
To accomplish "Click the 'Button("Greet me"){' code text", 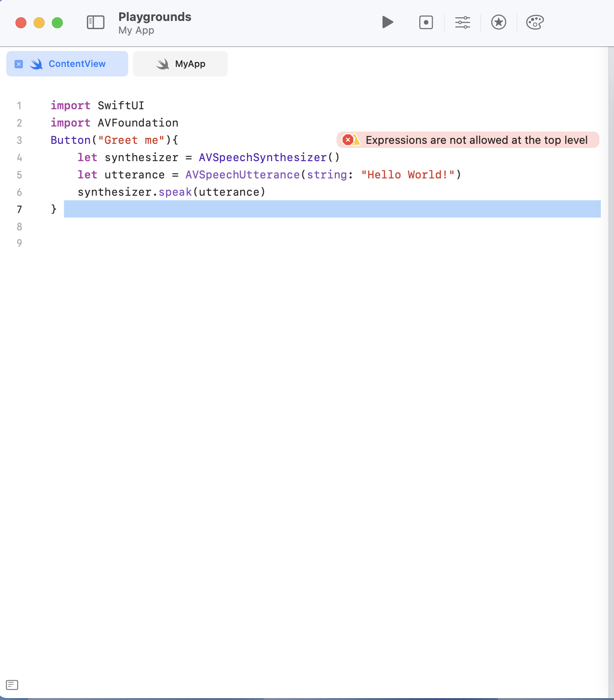I will tap(115, 140).
